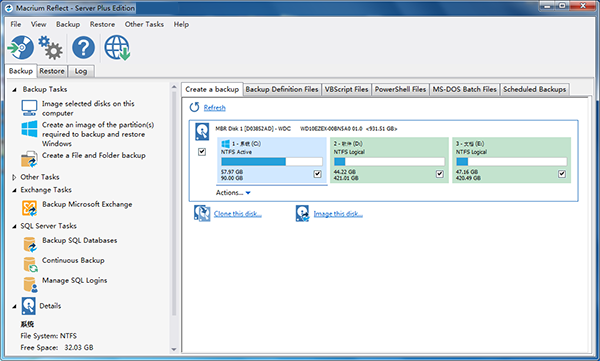Click the backup disc toolbar icon

(x=21, y=47)
